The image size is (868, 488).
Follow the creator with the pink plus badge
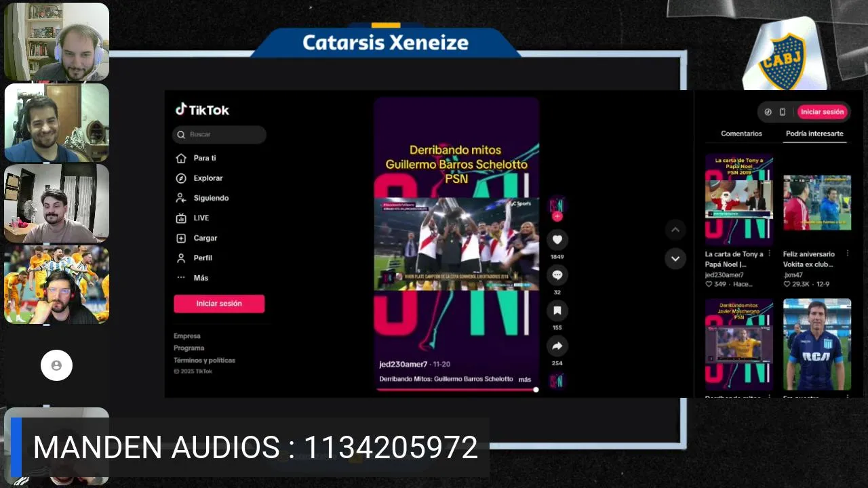557,217
